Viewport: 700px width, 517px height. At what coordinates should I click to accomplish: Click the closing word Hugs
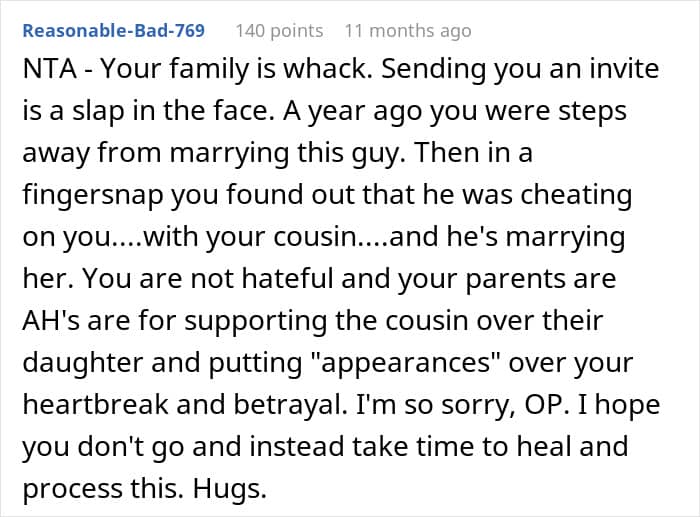coord(229,490)
